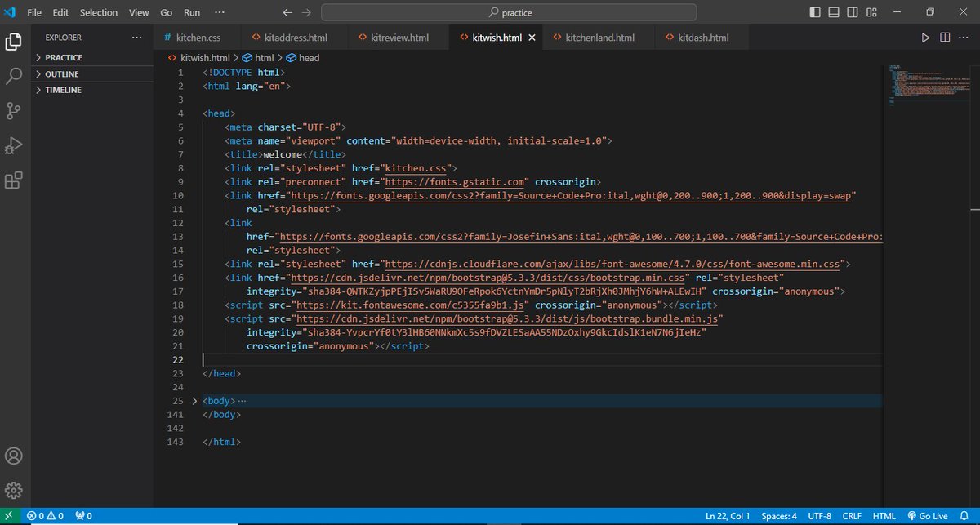The width and height of the screenshot is (980, 525).
Task: Click the ports forwarded status item
Action: pyautogui.click(x=83, y=516)
